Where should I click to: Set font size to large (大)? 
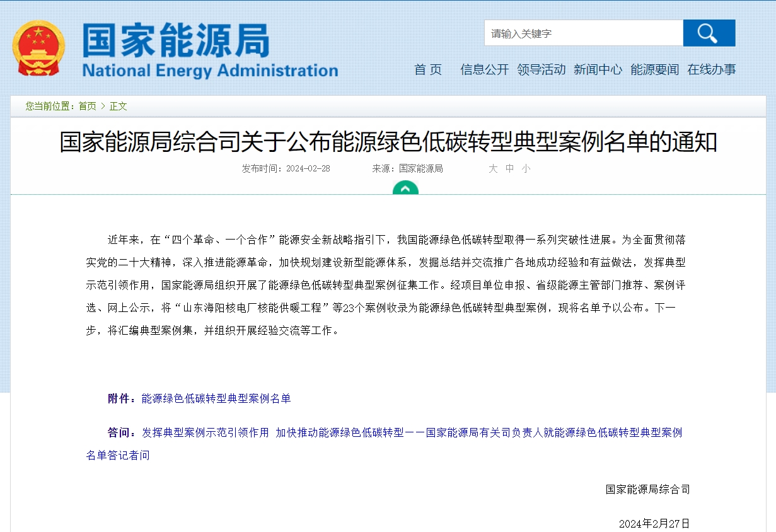point(493,169)
